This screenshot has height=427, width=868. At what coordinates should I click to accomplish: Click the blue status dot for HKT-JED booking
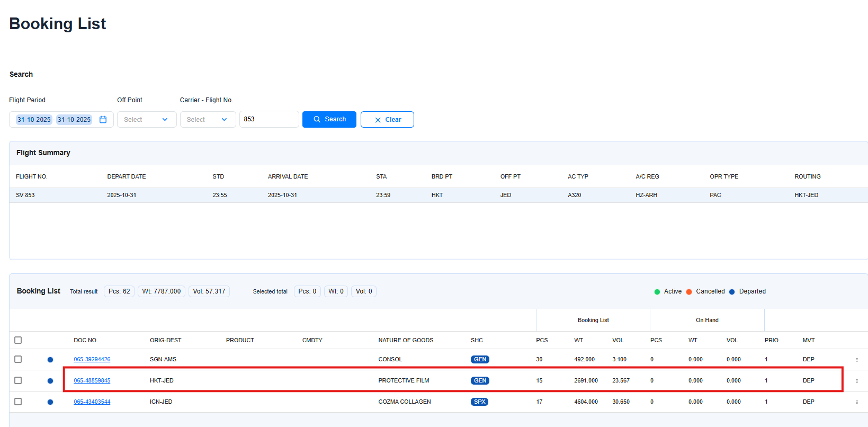50,381
